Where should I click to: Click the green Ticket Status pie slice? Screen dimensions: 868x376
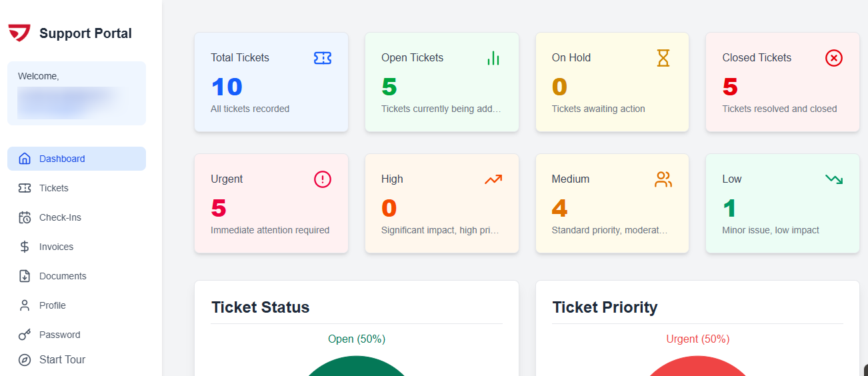point(357,367)
